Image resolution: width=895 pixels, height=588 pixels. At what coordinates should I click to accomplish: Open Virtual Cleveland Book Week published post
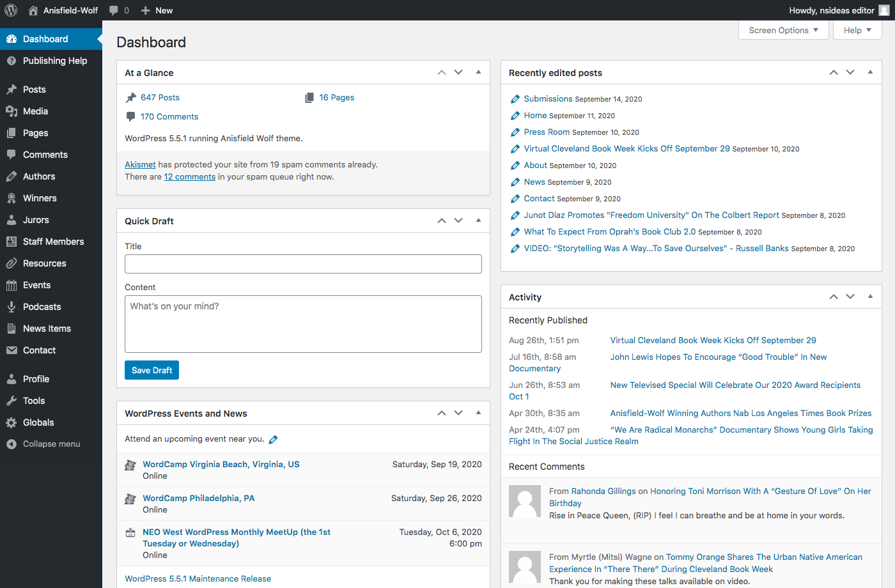coord(713,341)
